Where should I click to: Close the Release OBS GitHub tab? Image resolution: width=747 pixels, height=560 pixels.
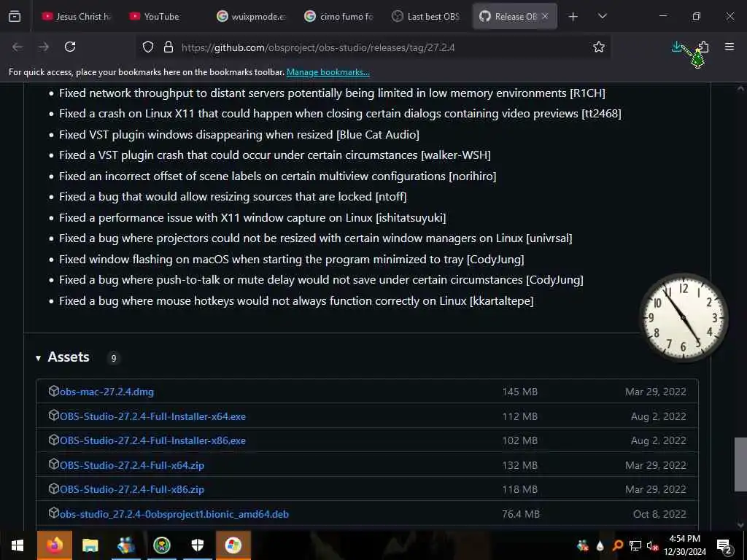[545, 16]
